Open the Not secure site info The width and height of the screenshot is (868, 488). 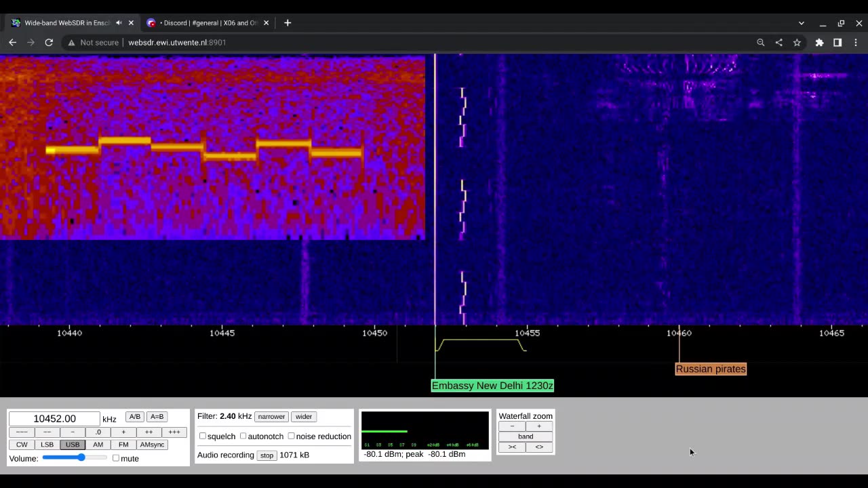pyautogui.click(x=93, y=42)
